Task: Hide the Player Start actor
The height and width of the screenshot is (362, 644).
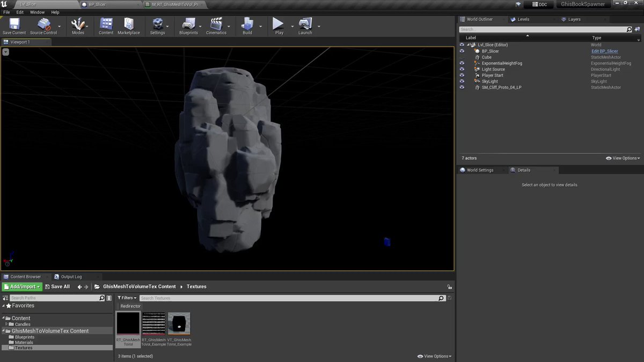Action: coord(462,76)
